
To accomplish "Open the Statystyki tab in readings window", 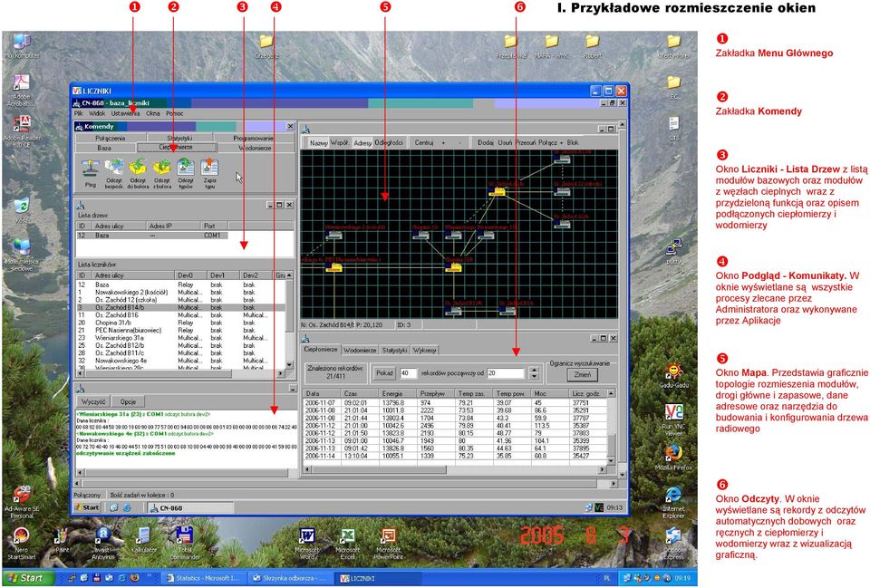I will (394, 350).
